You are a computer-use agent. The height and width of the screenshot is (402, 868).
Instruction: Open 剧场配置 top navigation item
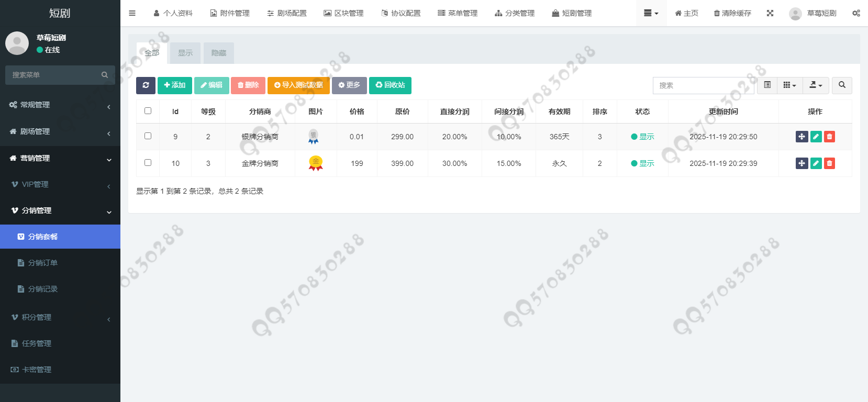[287, 13]
